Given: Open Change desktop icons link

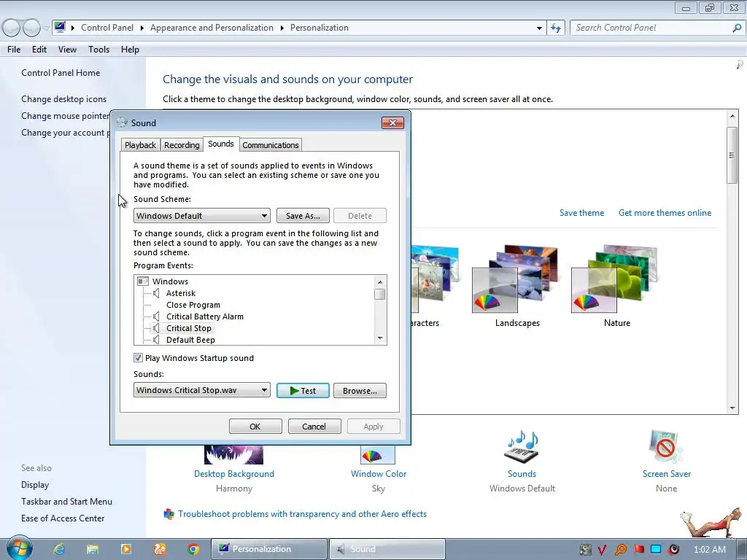Looking at the screenshot, I should tap(64, 99).
